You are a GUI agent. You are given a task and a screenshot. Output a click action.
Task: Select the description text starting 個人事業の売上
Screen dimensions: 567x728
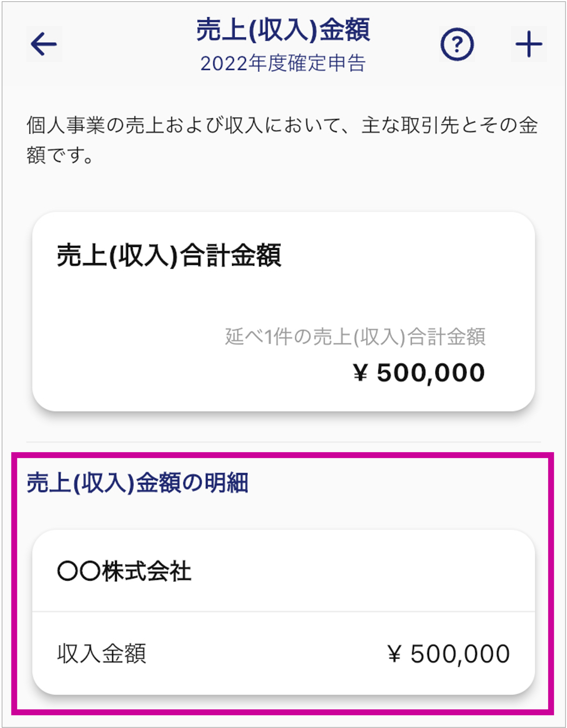[282, 140]
